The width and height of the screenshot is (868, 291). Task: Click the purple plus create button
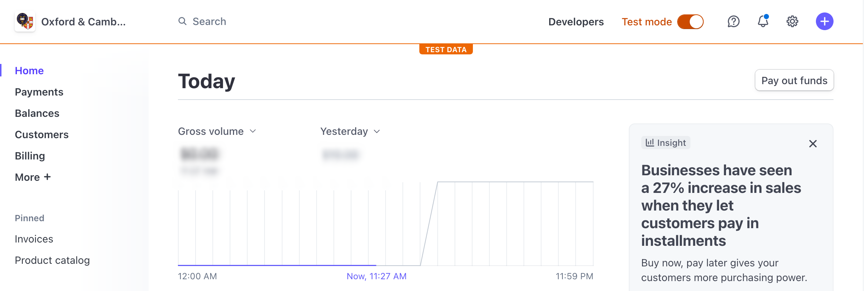(824, 21)
